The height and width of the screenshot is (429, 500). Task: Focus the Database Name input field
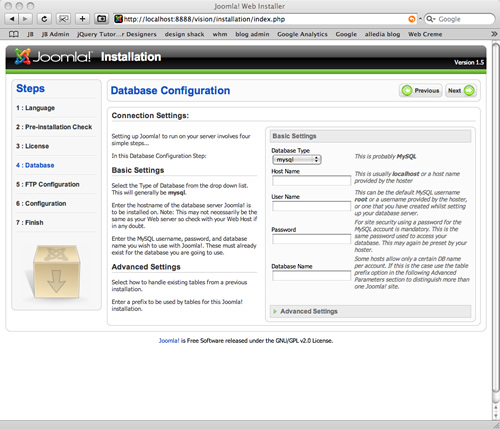311,276
